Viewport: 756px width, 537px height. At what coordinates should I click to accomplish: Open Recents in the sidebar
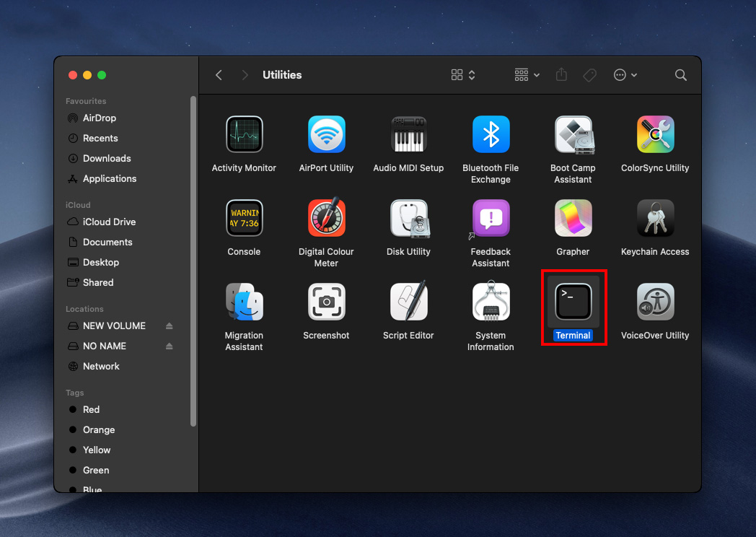click(100, 139)
